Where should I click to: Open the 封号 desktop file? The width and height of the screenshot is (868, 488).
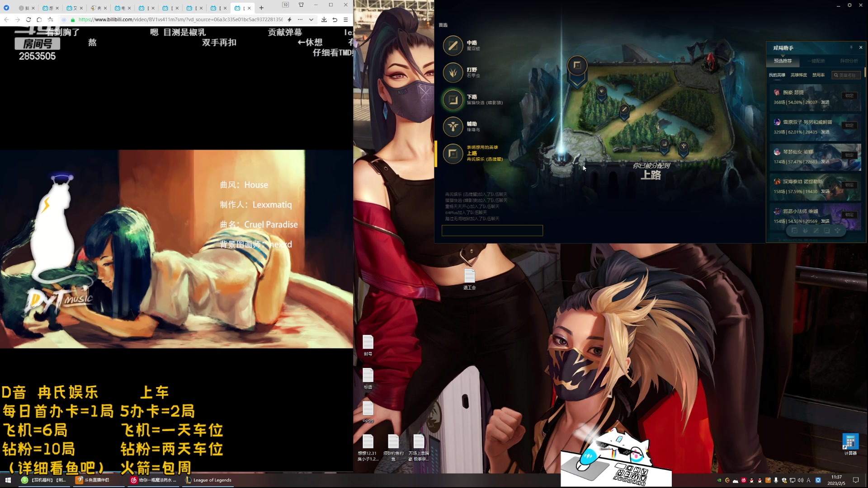(x=368, y=346)
